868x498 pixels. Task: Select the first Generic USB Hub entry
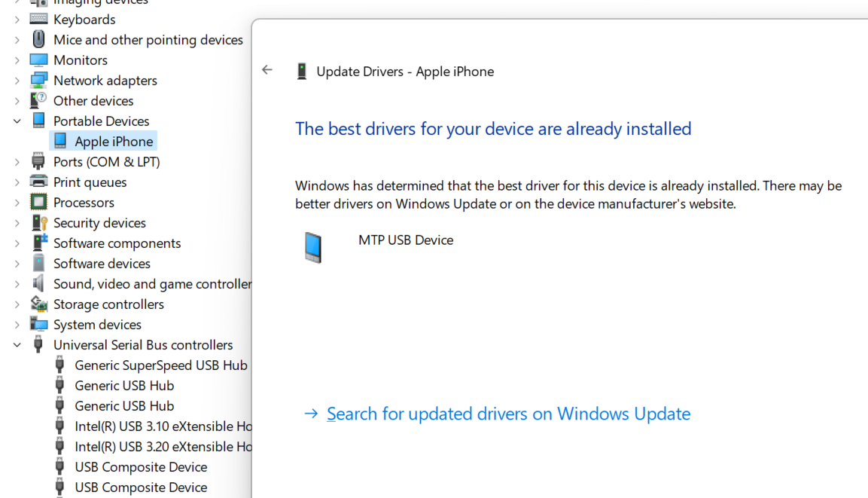point(124,386)
